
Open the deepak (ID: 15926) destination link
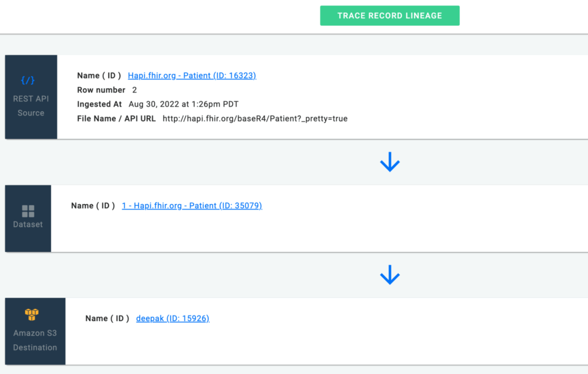point(173,318)
